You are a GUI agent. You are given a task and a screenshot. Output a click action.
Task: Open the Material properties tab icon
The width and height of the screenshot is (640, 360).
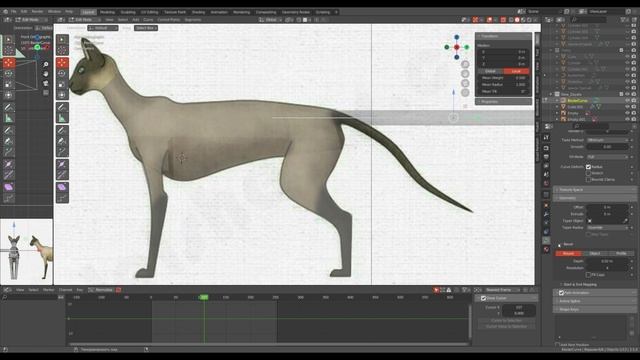click(547, 249)
